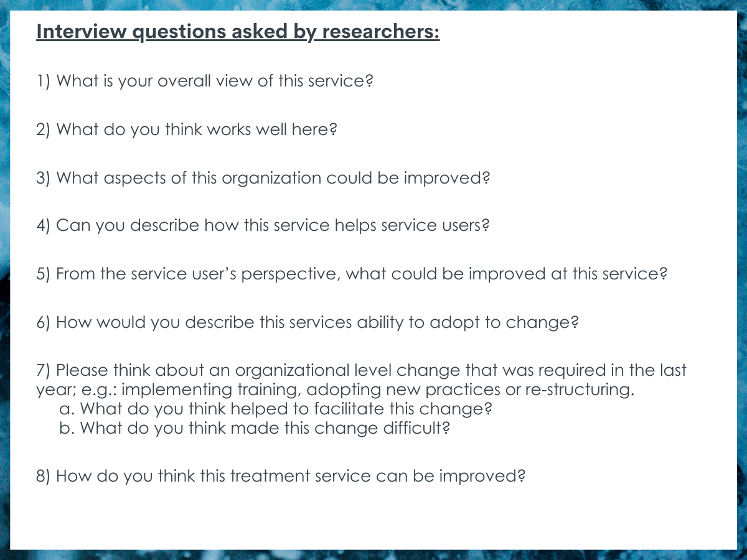Select question 3 on organization aspects to improve
This screenshot has width=747, height=560.
tap(263, 178)
